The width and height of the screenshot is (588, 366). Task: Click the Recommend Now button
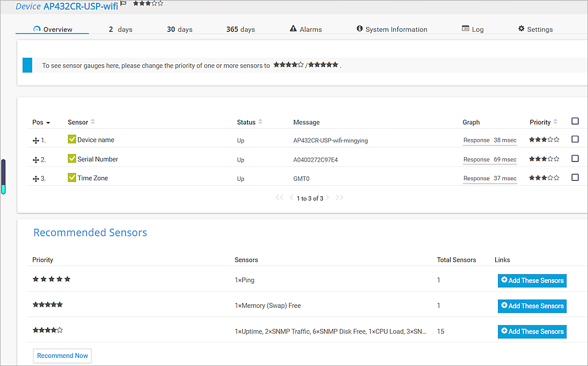[x=62, y=356]
